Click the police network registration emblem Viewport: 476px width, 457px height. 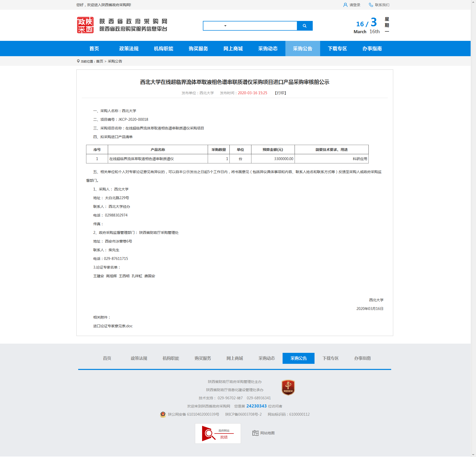click(x=163, y=414)
